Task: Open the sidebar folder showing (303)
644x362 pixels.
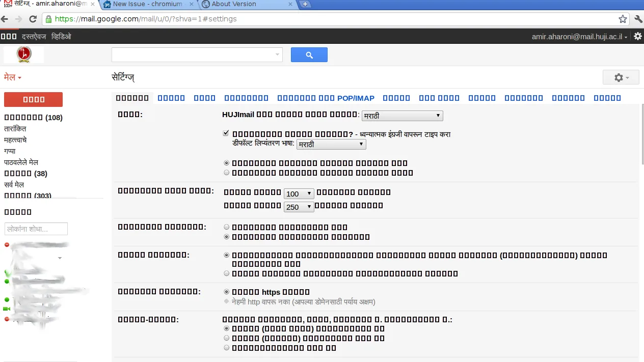Action: point(28,196)
